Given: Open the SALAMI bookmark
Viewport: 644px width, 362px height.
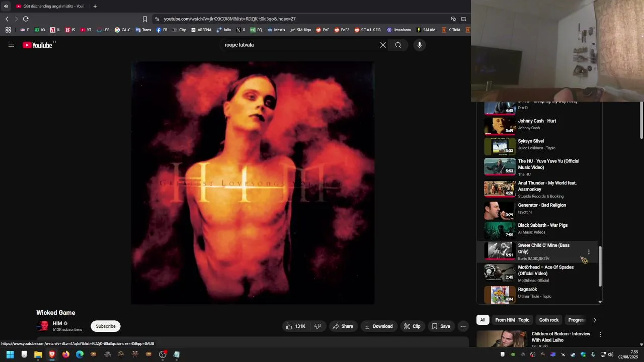Looking at the screenshot, I should tap(426, 30).
